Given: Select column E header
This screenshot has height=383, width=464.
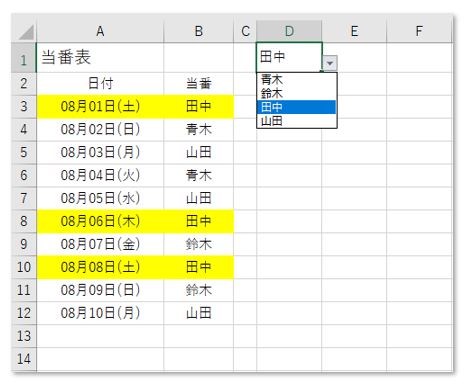Looking at the screenshot, I should click(x=354, y=32).
